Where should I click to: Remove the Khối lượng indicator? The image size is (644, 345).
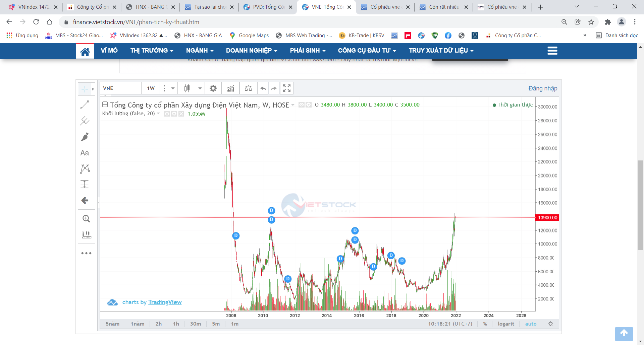[x=181, y=114]
